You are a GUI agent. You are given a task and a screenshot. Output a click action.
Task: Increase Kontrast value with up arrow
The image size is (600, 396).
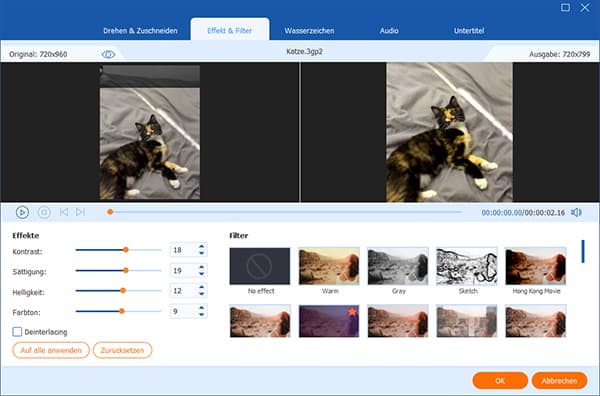coord(202,247)
